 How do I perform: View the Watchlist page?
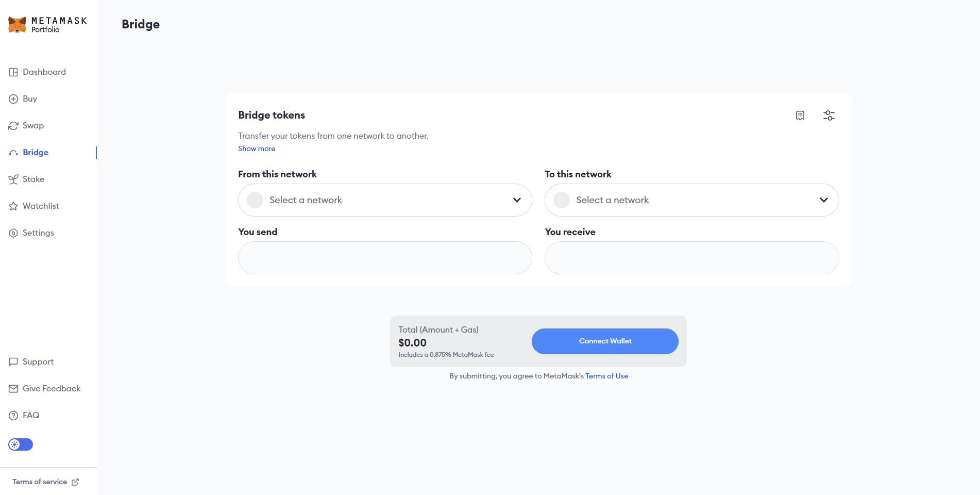41,206
